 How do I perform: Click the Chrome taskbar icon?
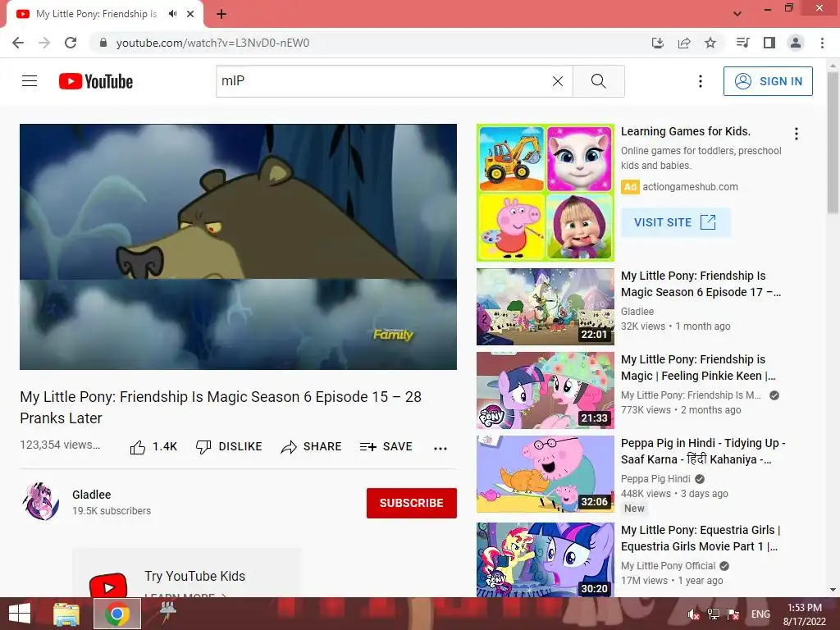pos(117,614)
